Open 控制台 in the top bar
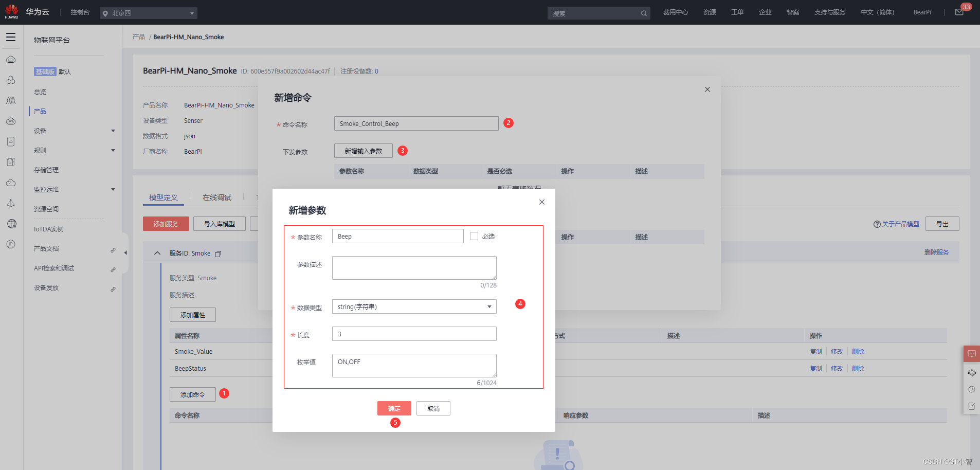This screenshot has width=980, height=470. click(x=80, y=12)
